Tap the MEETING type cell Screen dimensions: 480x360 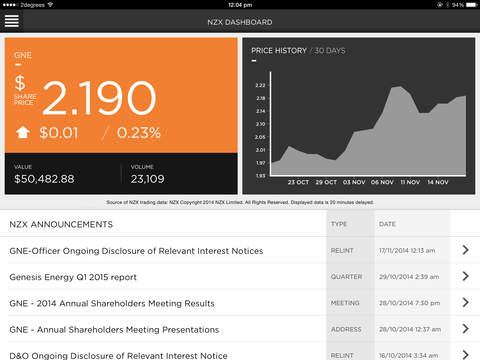click(x=345, y=303)
